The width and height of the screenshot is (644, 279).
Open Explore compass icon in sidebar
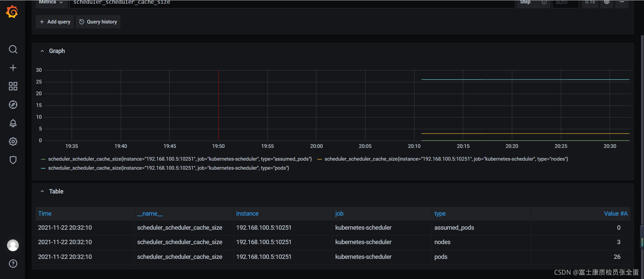tap(13, 105)
